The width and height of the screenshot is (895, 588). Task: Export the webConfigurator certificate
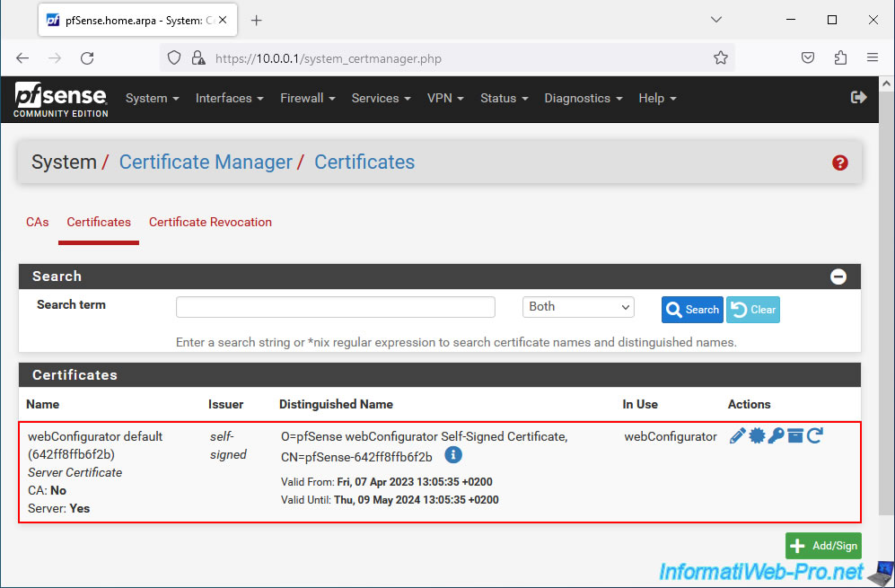click(x=757, y=436)
